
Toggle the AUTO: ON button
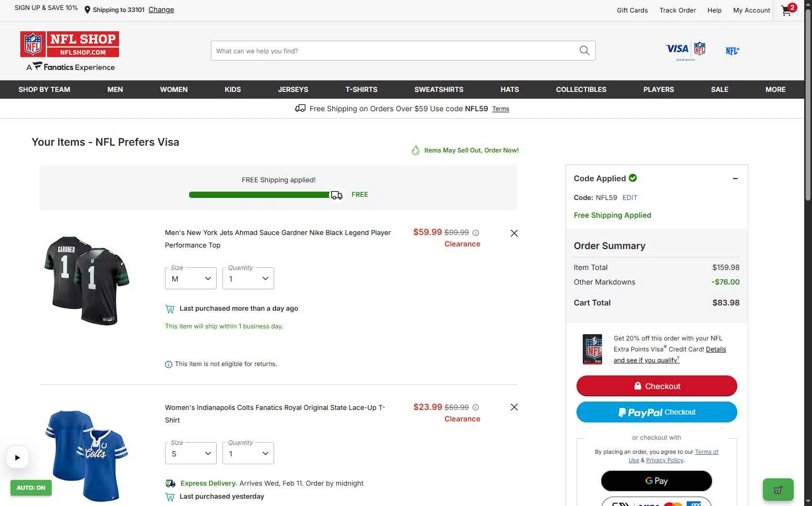coord(31,488)
